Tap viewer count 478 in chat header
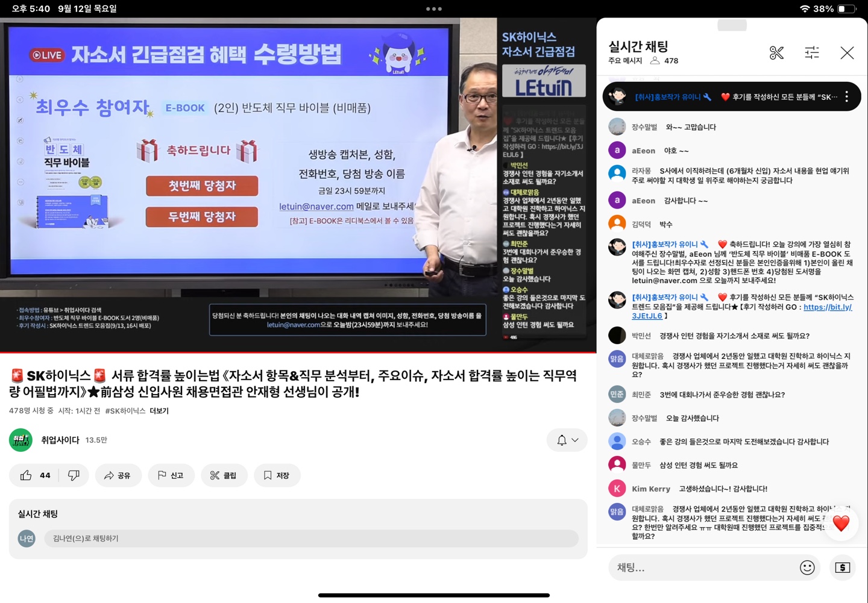This screenshot has height=603, width=868. click(x=671, y=61)
